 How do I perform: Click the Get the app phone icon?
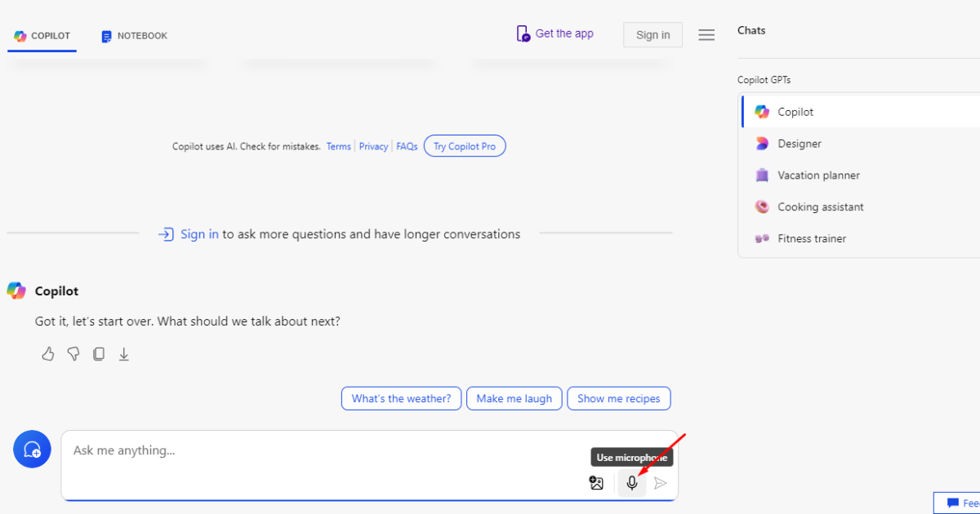tap(523, 33)
